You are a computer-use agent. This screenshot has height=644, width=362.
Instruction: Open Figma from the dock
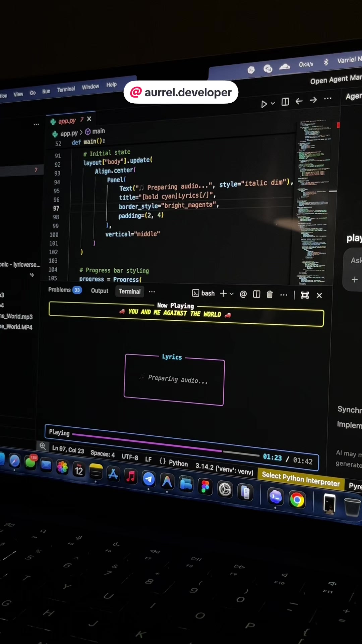click(205, 487)
